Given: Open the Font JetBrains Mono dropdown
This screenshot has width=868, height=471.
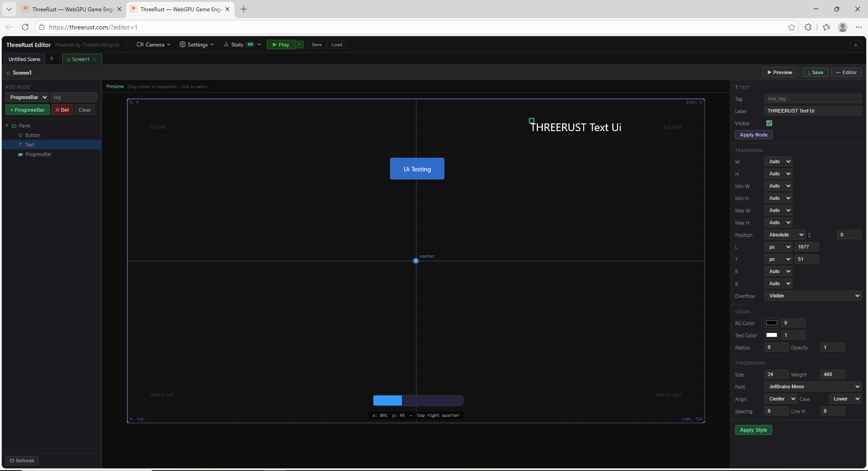Looking at the screenshot, I should pyautogui.click(x=812, y=386).
